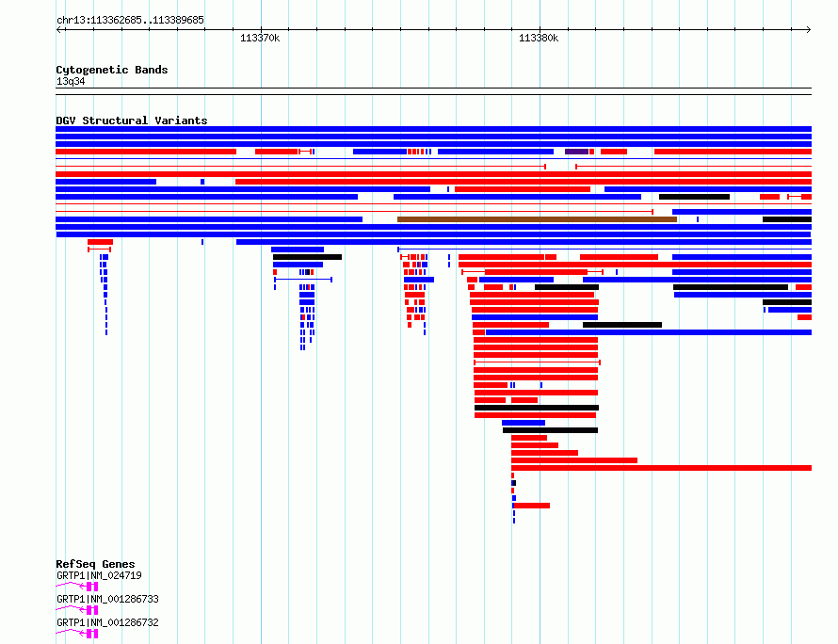Select the red capped thin line among stacked red bars
The height and width of the screenshot is (644, 838).
pos(537,362)
